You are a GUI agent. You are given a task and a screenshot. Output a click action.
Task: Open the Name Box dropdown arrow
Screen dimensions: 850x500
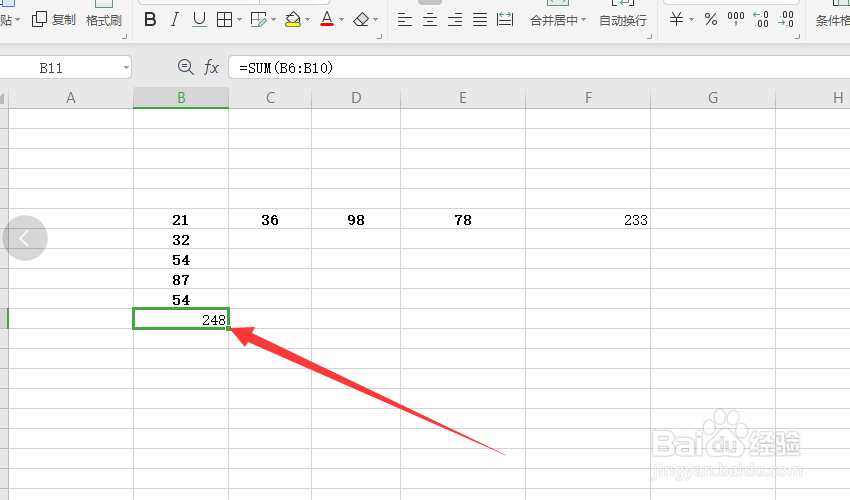(126, 68)
